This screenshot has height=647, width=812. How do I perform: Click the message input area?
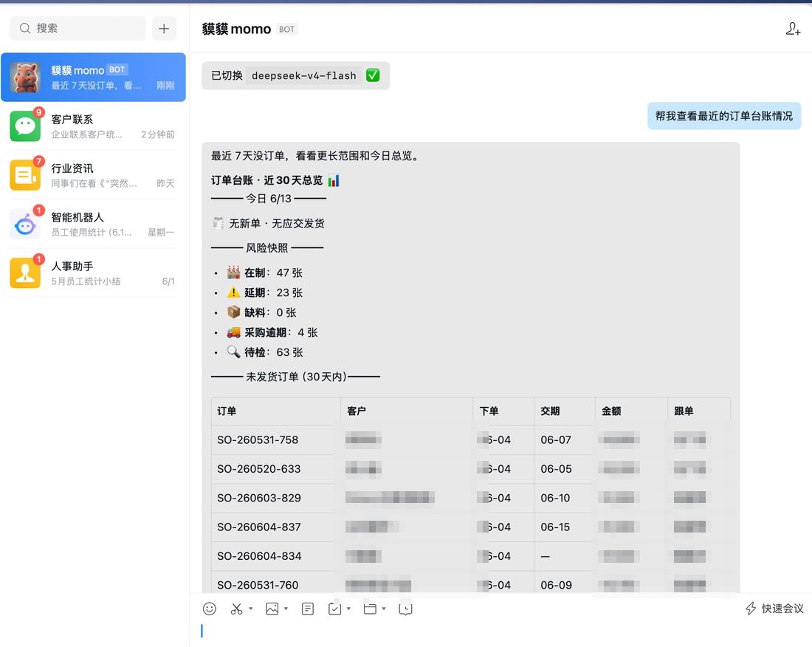point(500,631)
